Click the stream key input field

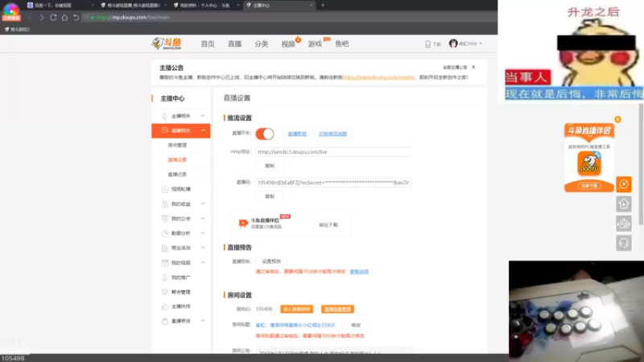pyautogui.click(x=333, y=183)
